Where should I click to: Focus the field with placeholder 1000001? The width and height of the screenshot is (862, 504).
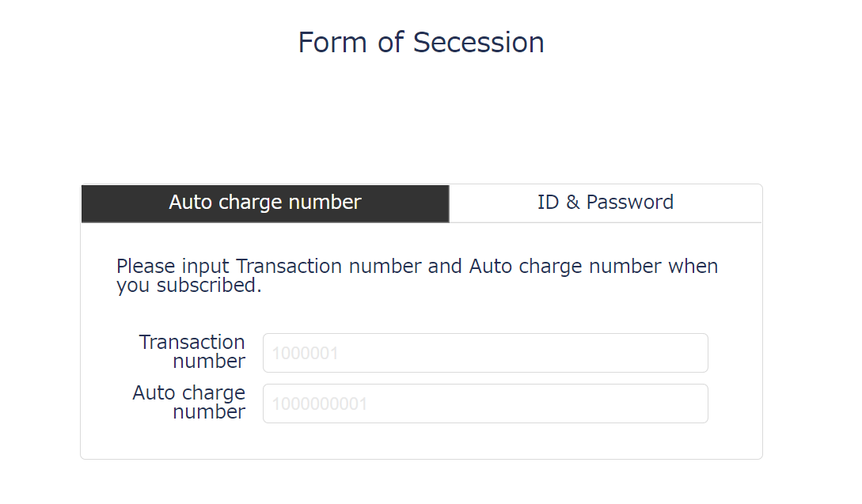pos(485,353)
